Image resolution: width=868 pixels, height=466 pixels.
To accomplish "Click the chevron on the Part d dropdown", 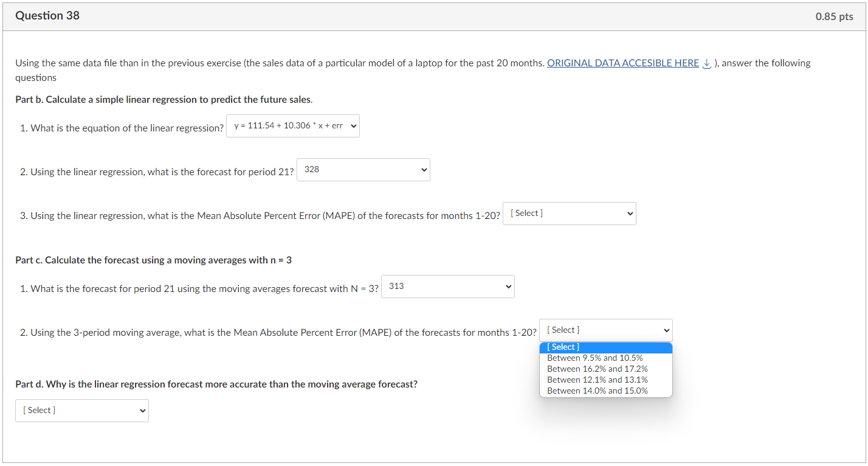I will (x=140, y=410).
